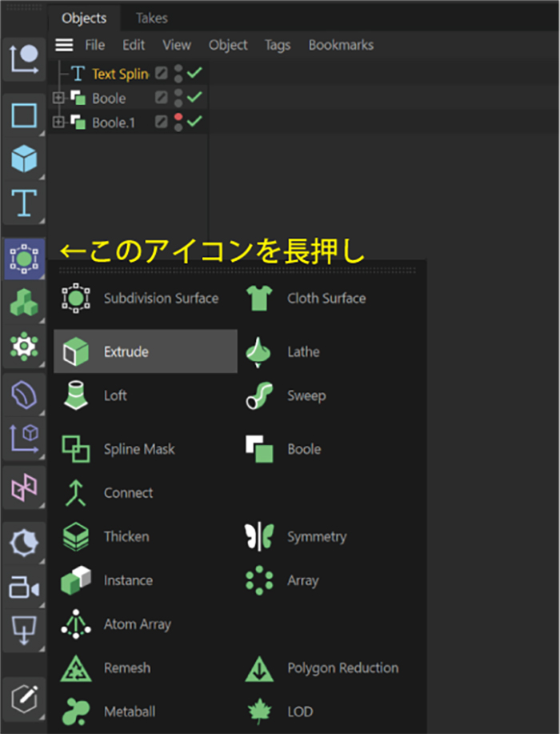The image size is (560, 734).
Task: Click the Bend deformer sidebar icon
Action: tap(24, 394)
